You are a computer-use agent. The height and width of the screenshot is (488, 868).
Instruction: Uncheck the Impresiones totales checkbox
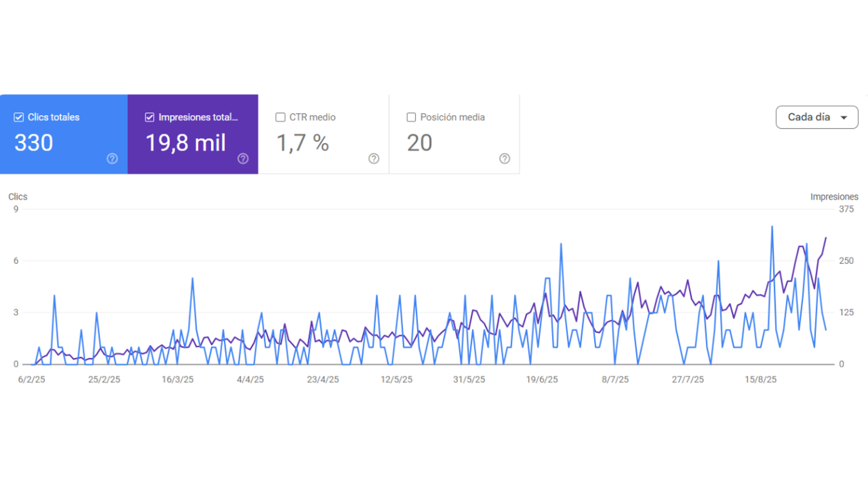pos(150,117)
